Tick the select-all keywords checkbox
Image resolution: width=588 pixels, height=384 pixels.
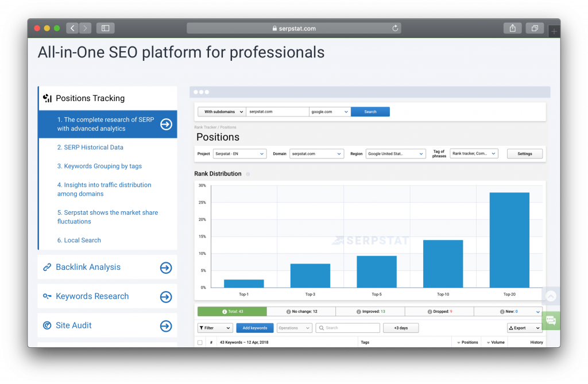200,342
